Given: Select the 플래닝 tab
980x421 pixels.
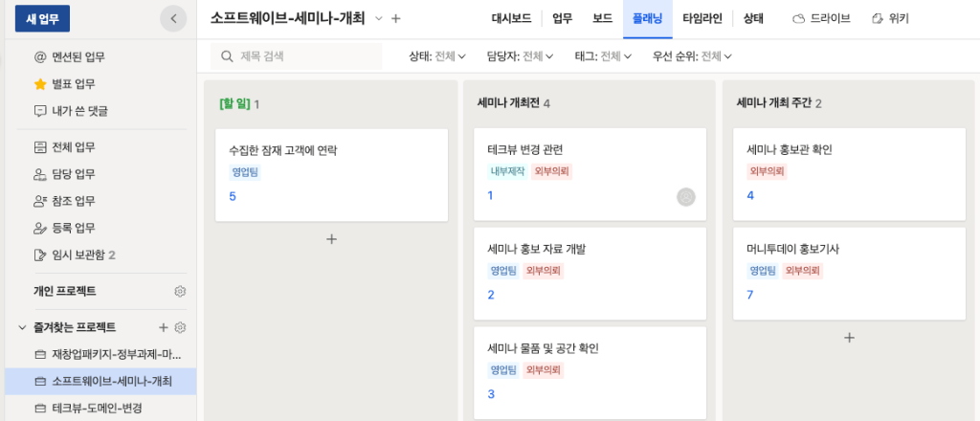Looking at the screenshot, I should (648, 19).
